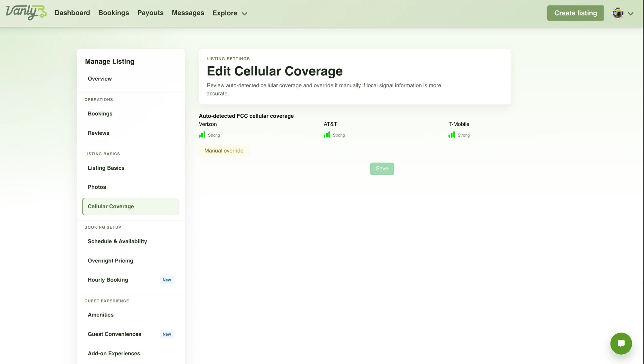This screenshot has width=644, height=364.
Task: Open Overview in the Manage Listing sidebar
Action: coord(131,79)
